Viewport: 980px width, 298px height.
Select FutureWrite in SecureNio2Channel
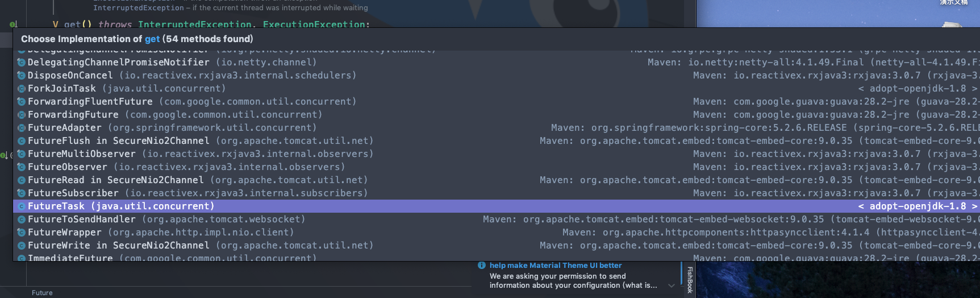(x=497, y=246)
